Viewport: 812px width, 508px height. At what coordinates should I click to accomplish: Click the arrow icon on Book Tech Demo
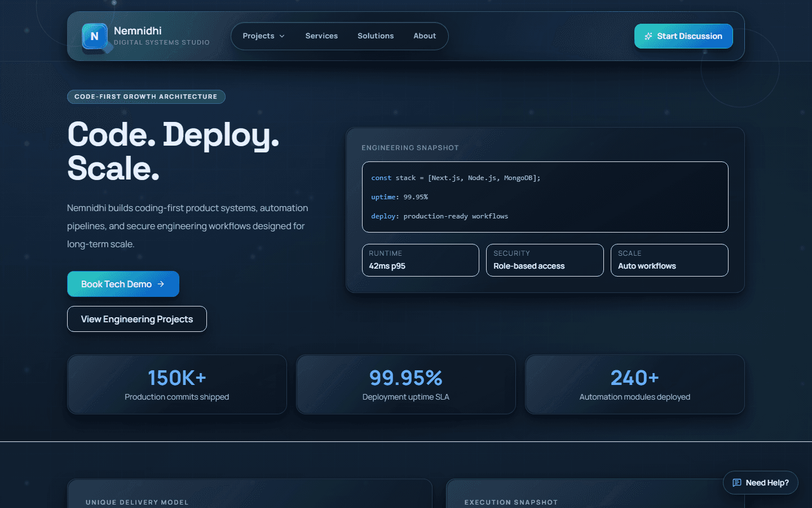(x=161, y=284)
